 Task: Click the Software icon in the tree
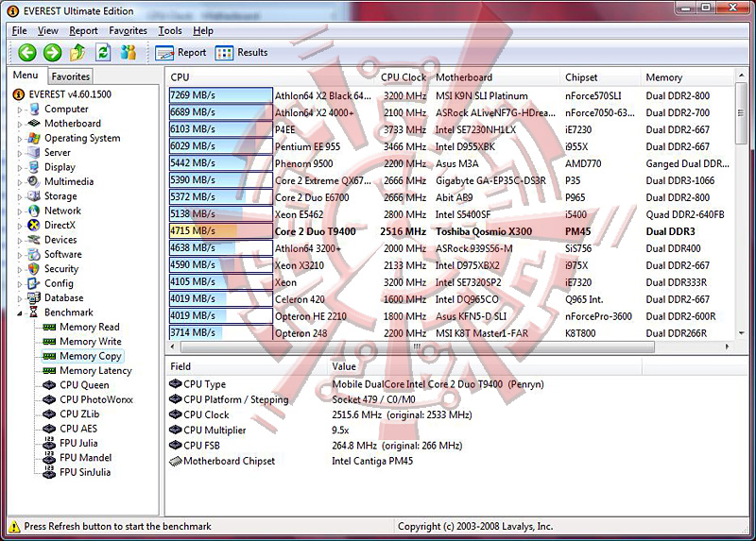tap(34, 254)
